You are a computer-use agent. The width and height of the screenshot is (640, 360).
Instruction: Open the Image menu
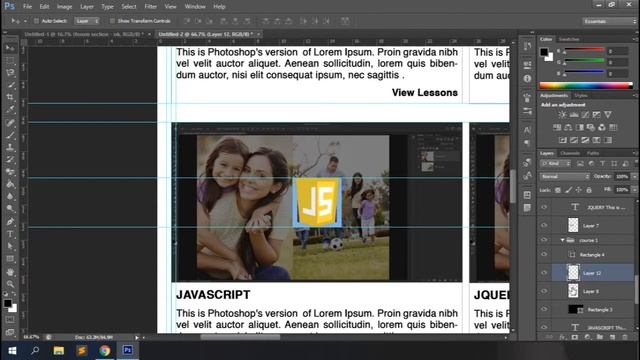pyautogui.click(x=64, y=7)
